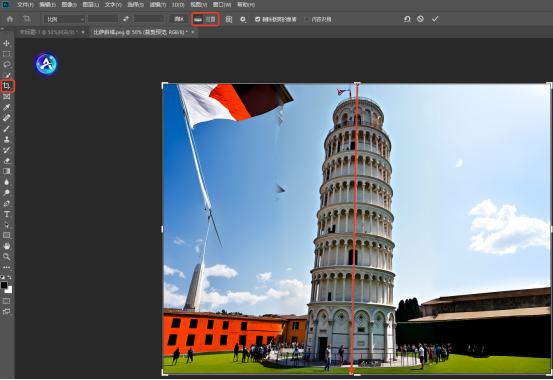The width and height of the screenshot is (553, 380).
Task: Select the Eyedropper tool
Action: [6, 107]
